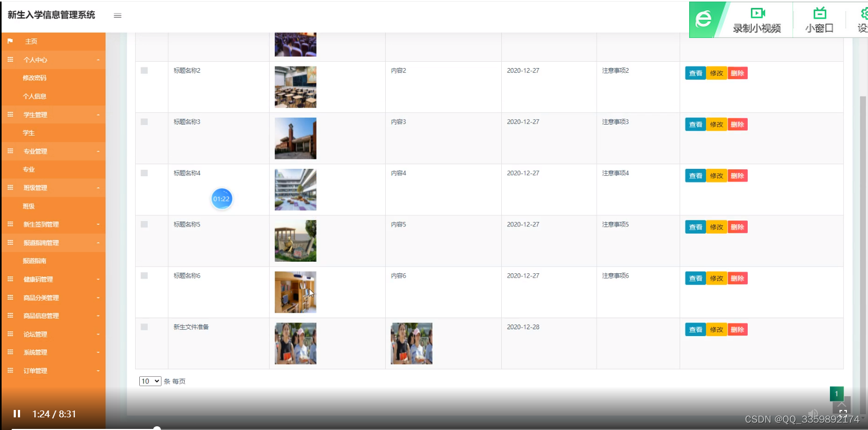Collapse the 学生管理 menu arrow
Image resolution: width=868 pixels, height=430 pixels.
click(x=98, y=114)
